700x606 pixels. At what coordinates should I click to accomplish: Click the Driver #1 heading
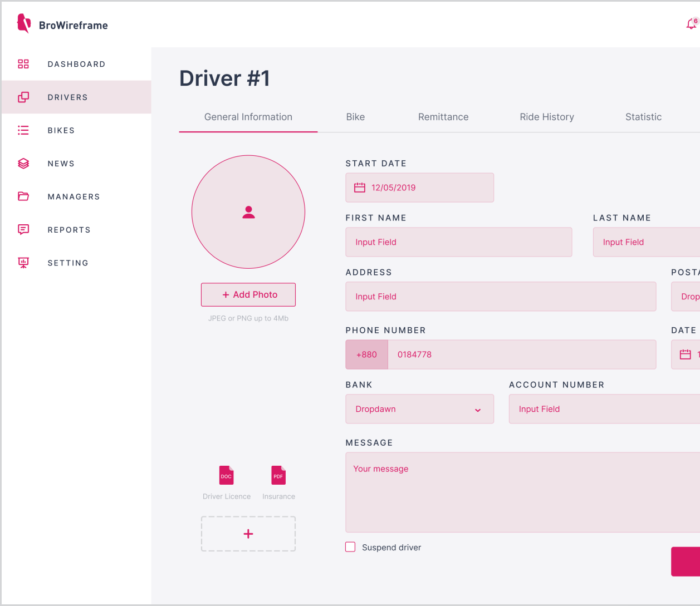point(224,78)
